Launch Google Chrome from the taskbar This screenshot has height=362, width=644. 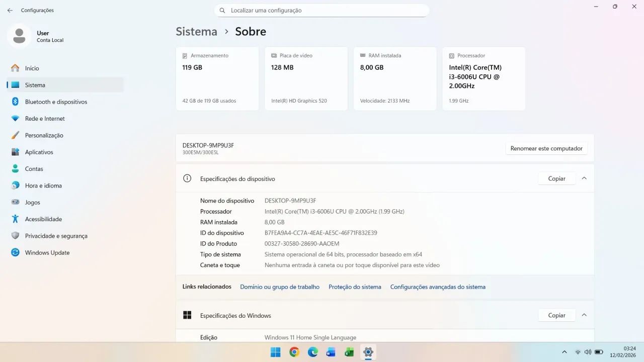pos(294,352)
